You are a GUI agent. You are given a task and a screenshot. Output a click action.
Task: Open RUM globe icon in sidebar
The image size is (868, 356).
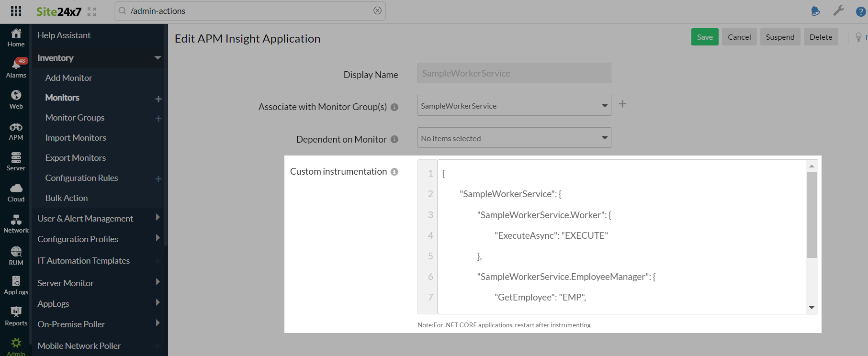coord(16,252)
